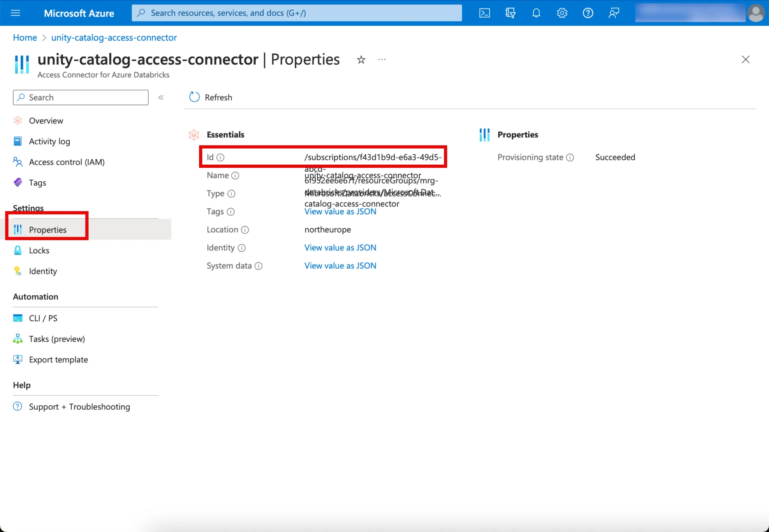Select Locks in the Settings section
769x532 pixels.
(39, 251)
